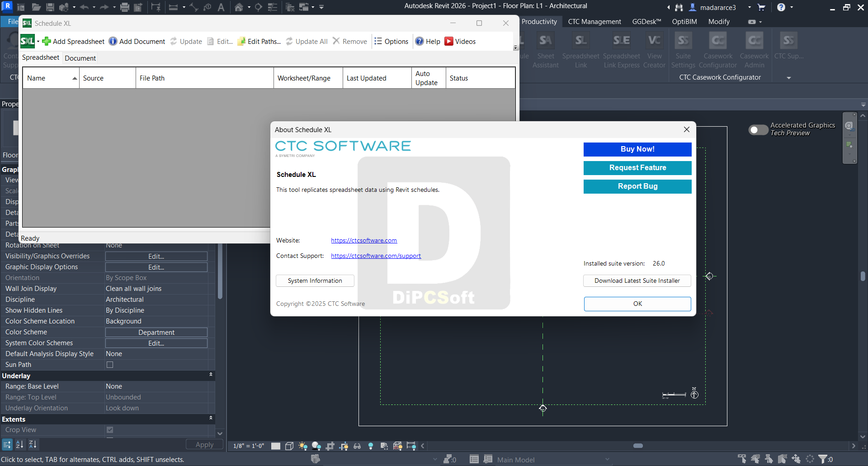Image resolution: width=868 pixels, height=466 pixels.
Task: Expand the CTC Casework Configurator panel arrow
Action: click(x=789, y=78)
